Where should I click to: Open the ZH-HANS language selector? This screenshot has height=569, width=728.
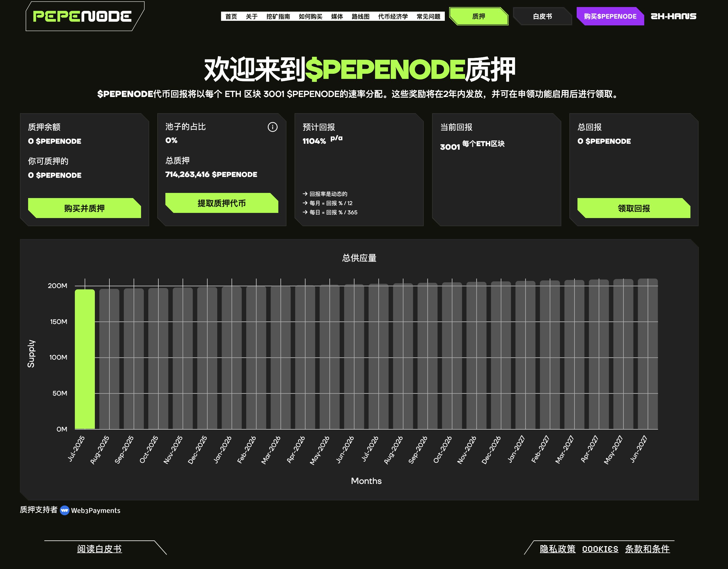point(673,16)
